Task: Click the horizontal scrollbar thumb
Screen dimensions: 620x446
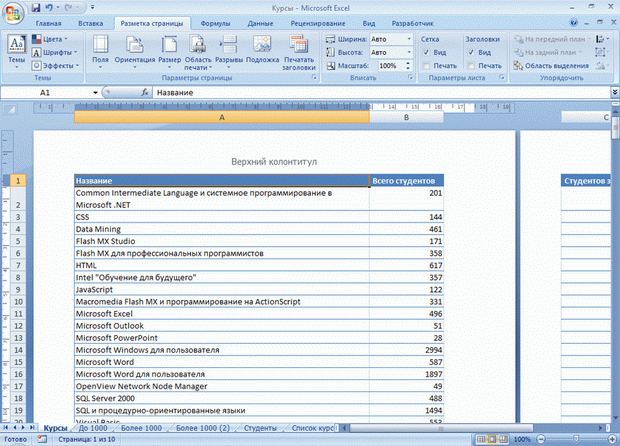Action: pyautogui.click(x=441, y=428)
